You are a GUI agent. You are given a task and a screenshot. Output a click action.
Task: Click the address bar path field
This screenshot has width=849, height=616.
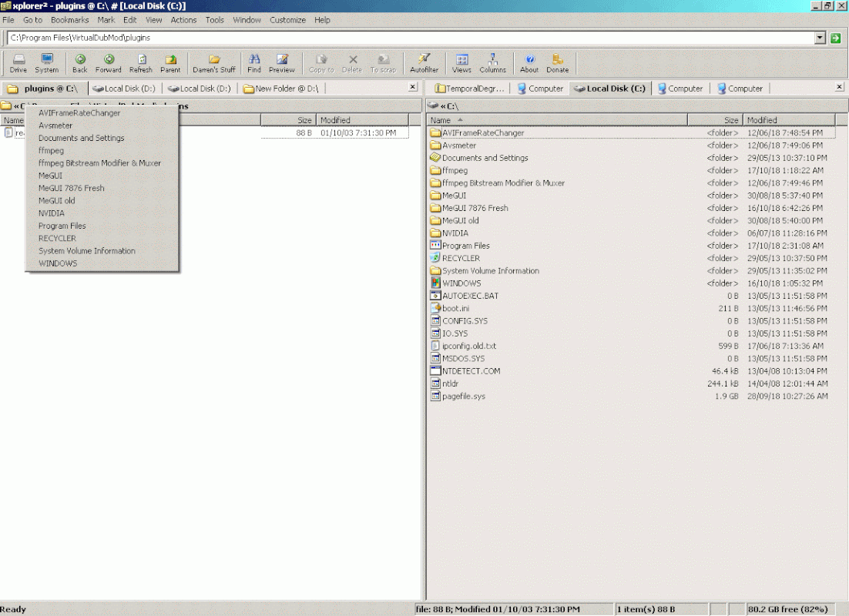411,38
